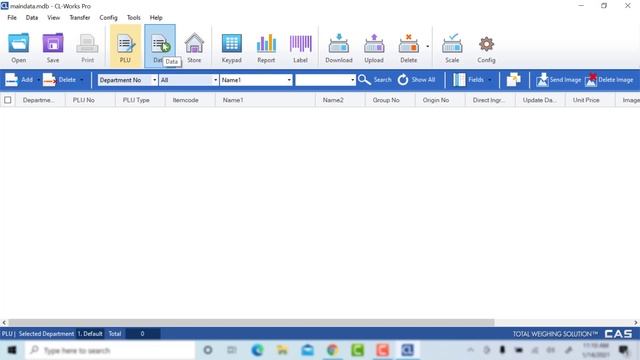
Task: Expand the Department No dropdown
Action: point(154,80)
